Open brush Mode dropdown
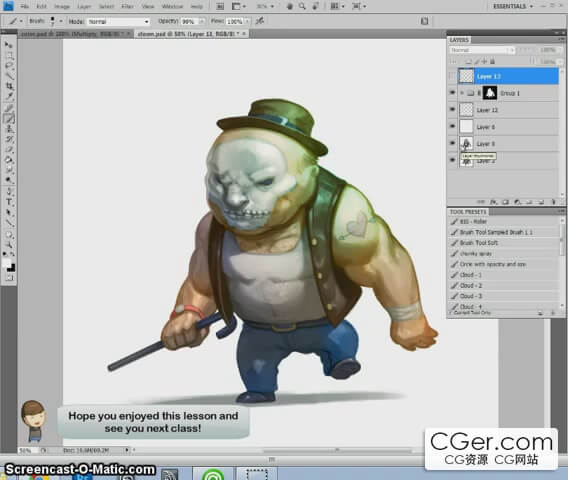Screen dimensions: 568x480 point(118,22)
